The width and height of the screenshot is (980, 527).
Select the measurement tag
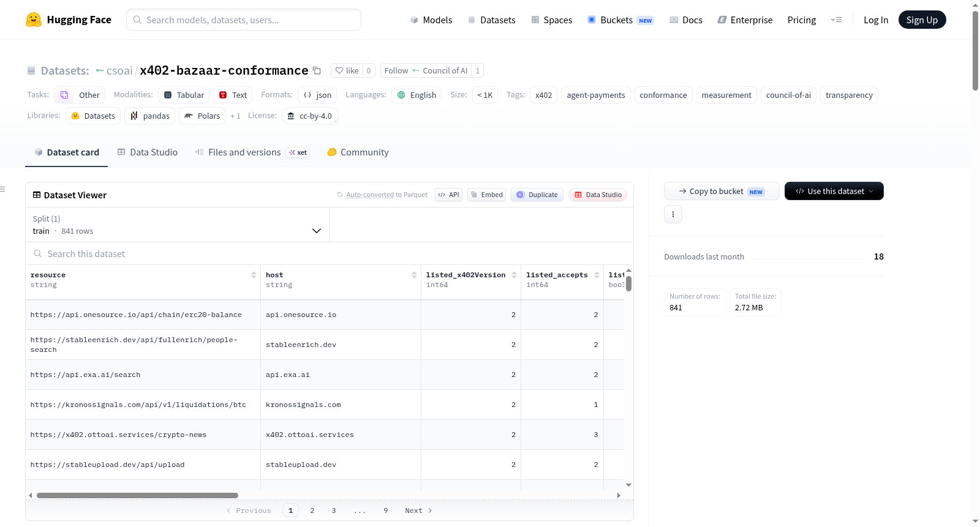726,95
